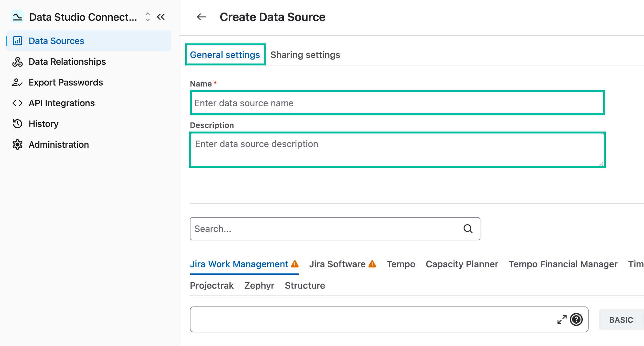This screenshot has height=346, width=644.
Task: Click the Create Data Source heading
Action: [272, 17]
